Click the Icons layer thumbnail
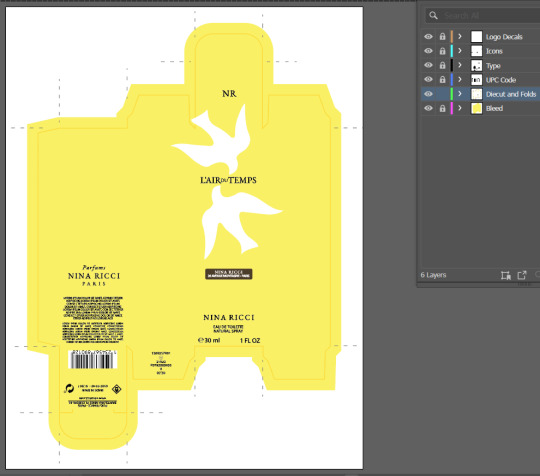Viewport: 540px width, 476px height. pos(476,51)
